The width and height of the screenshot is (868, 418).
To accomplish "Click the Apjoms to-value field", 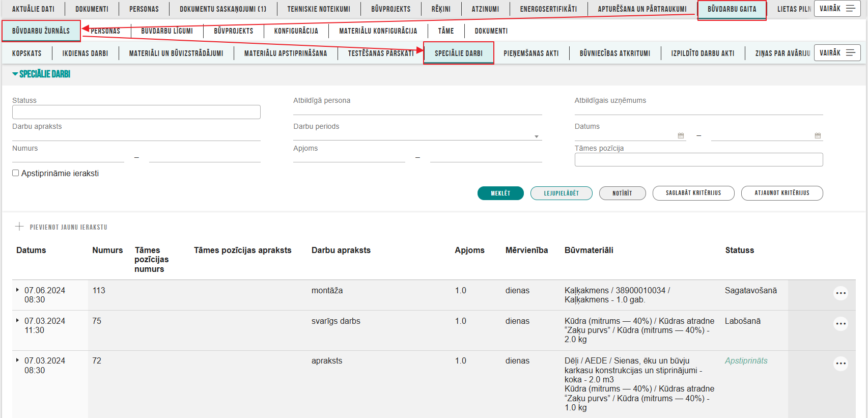I will pos(486,157).
